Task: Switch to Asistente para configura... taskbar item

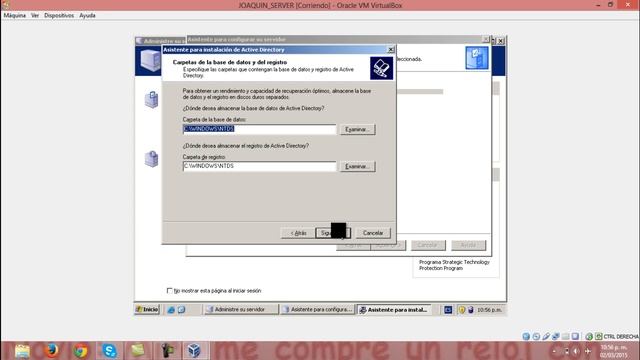Action: pos(318,310)
